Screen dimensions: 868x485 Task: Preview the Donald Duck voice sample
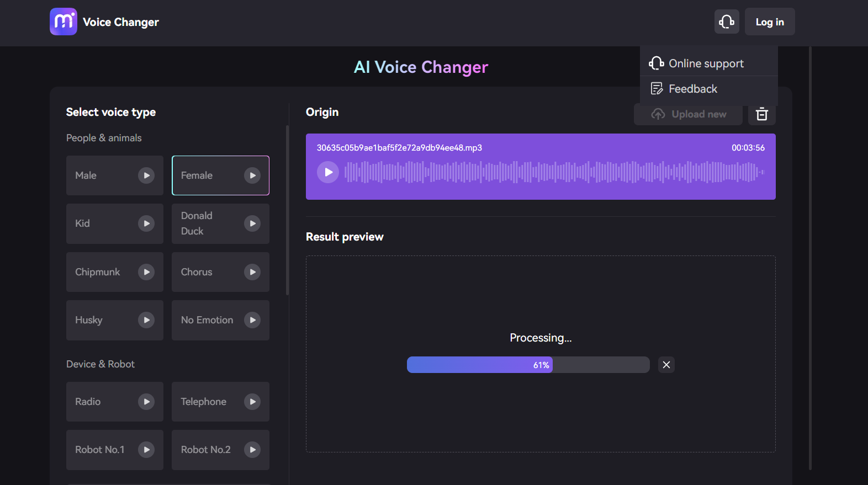coord(252,223)
